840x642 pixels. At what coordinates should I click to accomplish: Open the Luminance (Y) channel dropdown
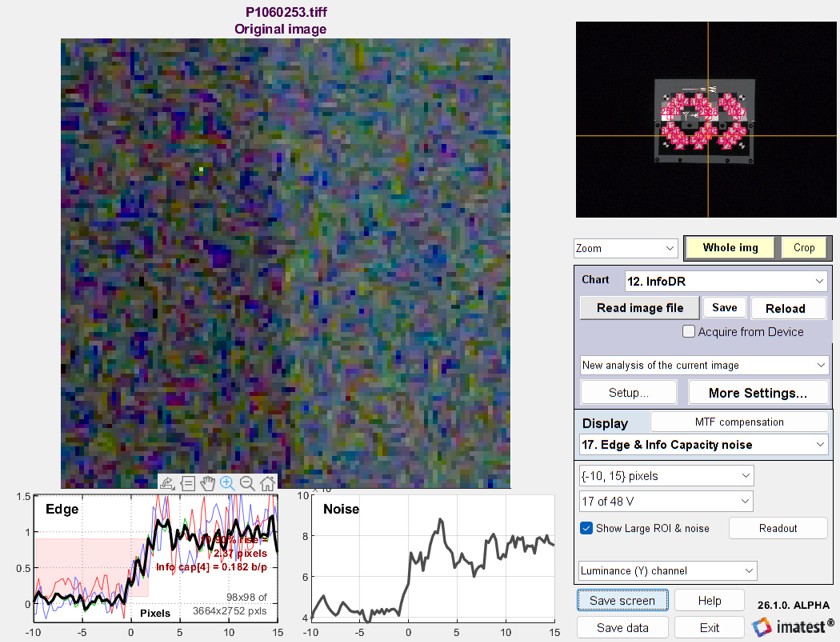point(667,571)
